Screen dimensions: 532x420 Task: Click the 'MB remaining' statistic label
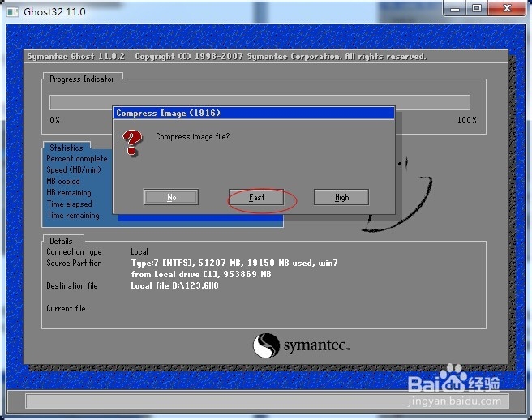69,192
